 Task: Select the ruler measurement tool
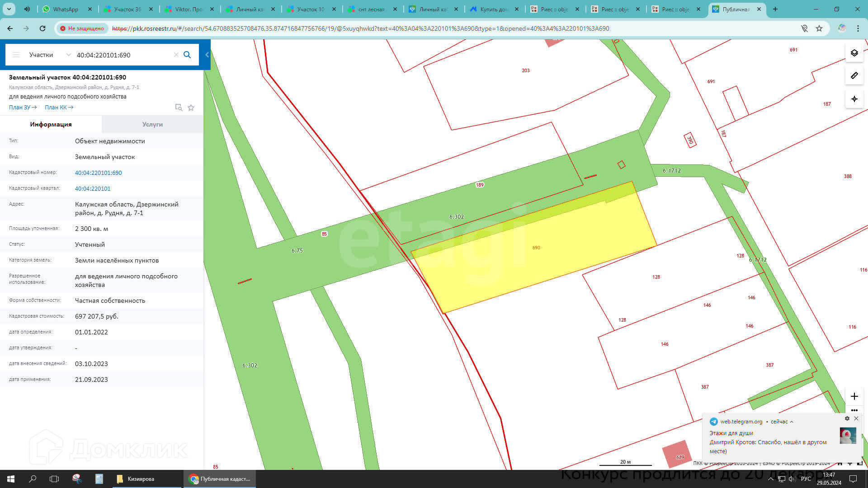click(x=854, y=76)
